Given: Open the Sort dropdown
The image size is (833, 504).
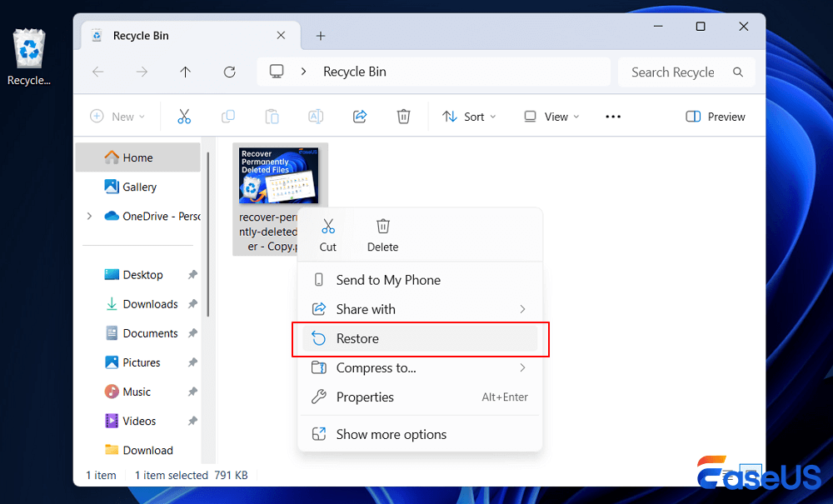Looking at the screenshot, I should coord(469,116).
